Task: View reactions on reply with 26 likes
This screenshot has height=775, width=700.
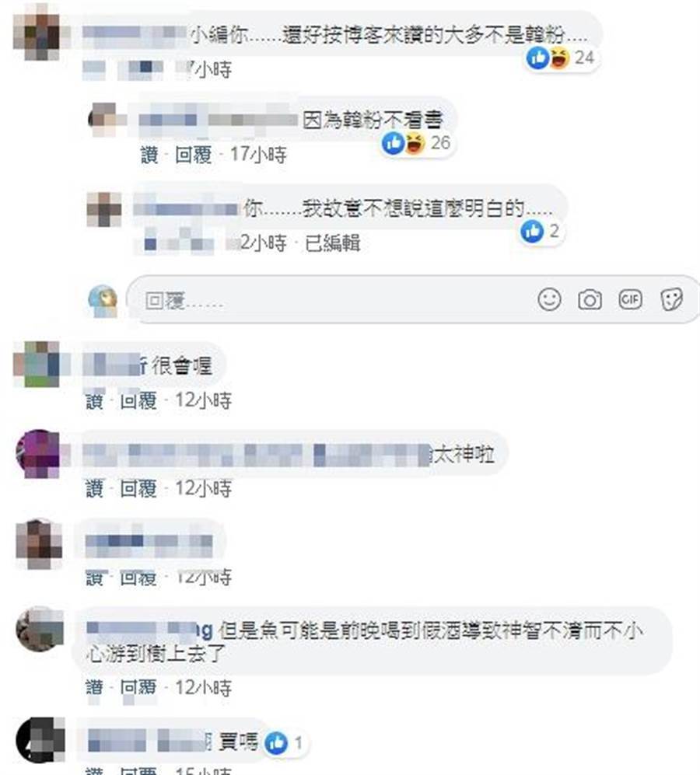Action: [x=416, y=143]
